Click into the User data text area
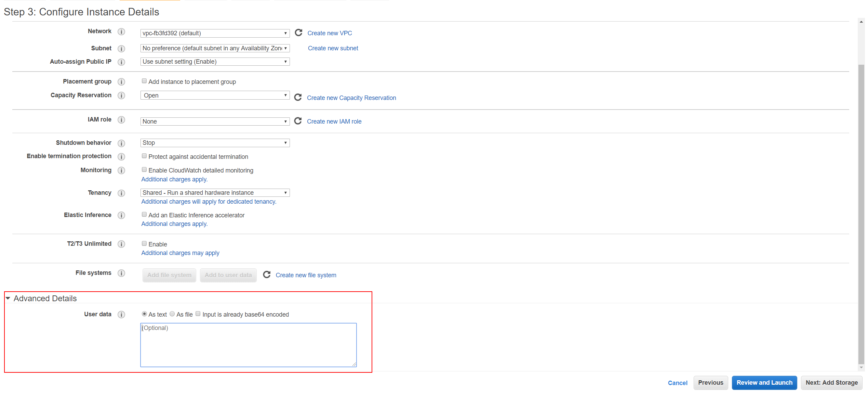 point(248,345)
